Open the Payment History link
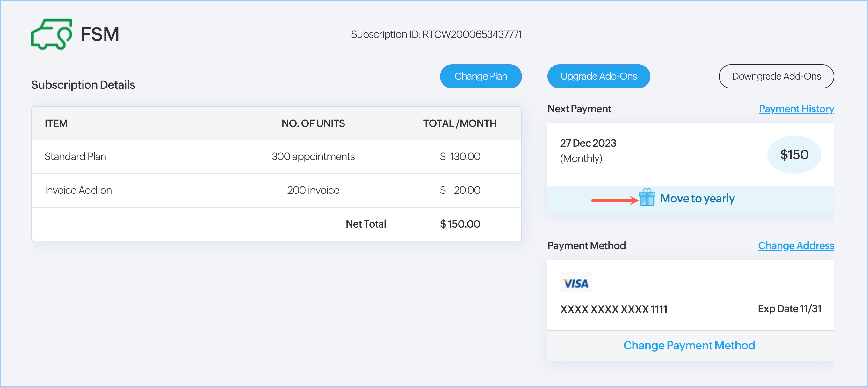This screenshot has width=868, height=387. point(796,109)
